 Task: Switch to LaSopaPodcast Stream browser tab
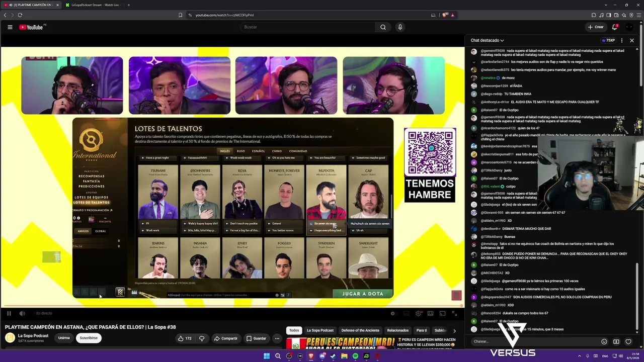[x=95, y=5]
